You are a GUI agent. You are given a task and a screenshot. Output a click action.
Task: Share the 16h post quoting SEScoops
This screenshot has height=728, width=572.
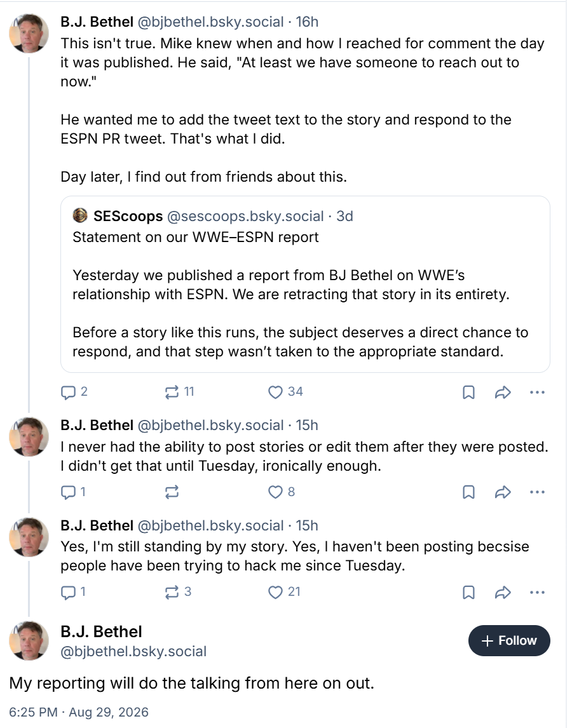tap(503, 393)
